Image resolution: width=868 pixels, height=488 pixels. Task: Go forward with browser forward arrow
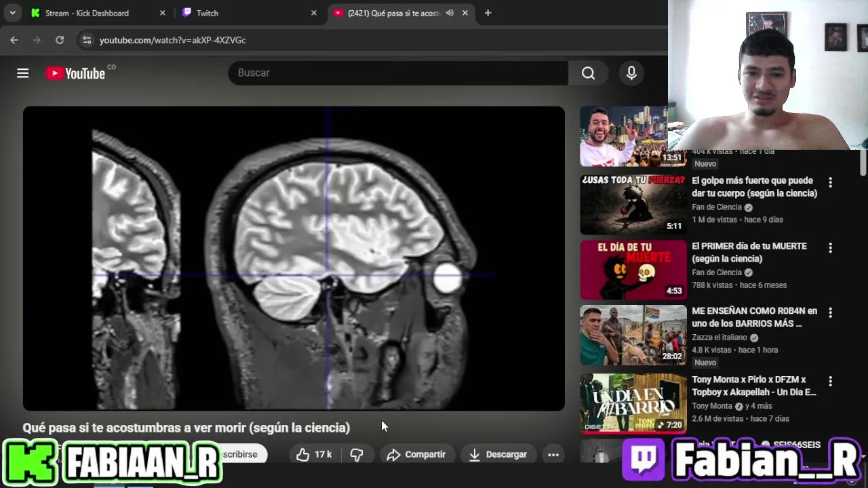point(37,40)
